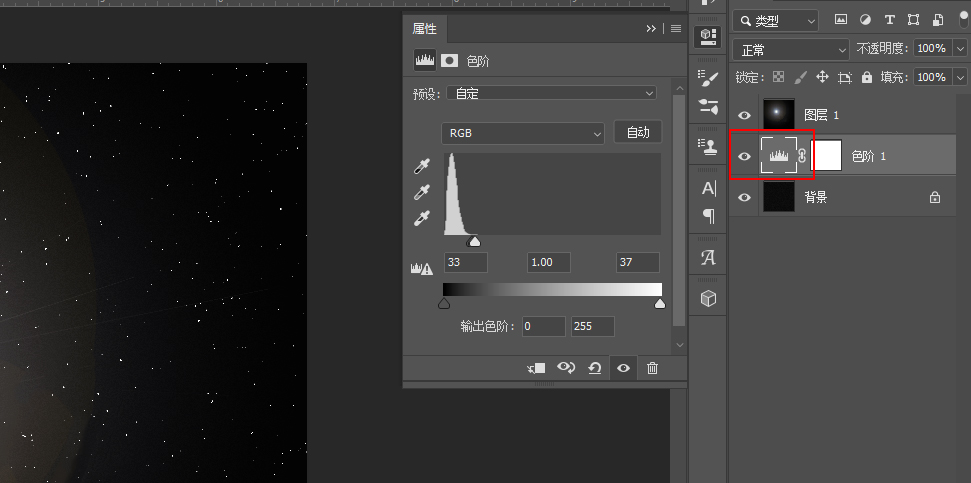Open Clone Source panel stamp icon
Image resolution: width=971 pixels, height=483 pixels.
tap(708, 146)
